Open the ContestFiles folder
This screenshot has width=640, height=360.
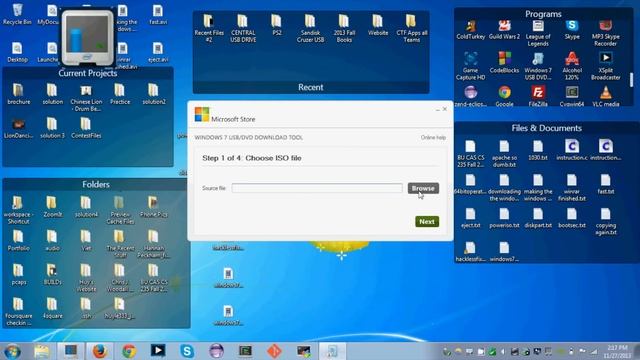click(x=86, y=128)
